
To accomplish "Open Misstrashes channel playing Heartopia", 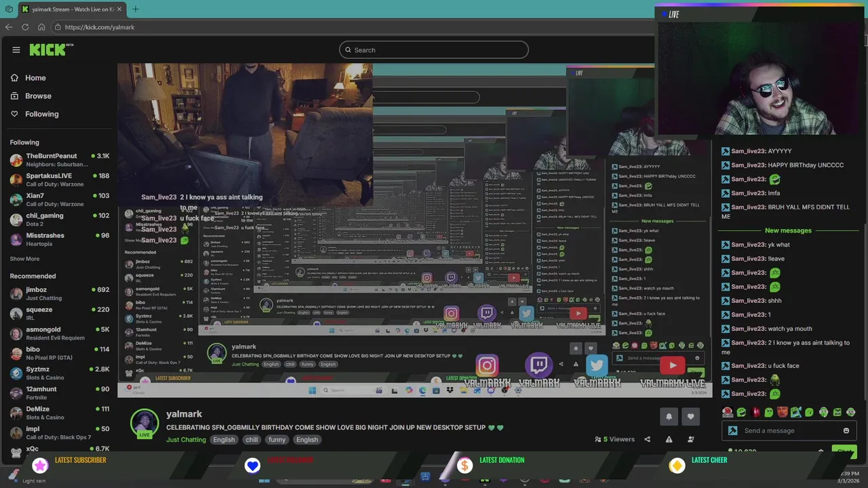I will (59, 239).
